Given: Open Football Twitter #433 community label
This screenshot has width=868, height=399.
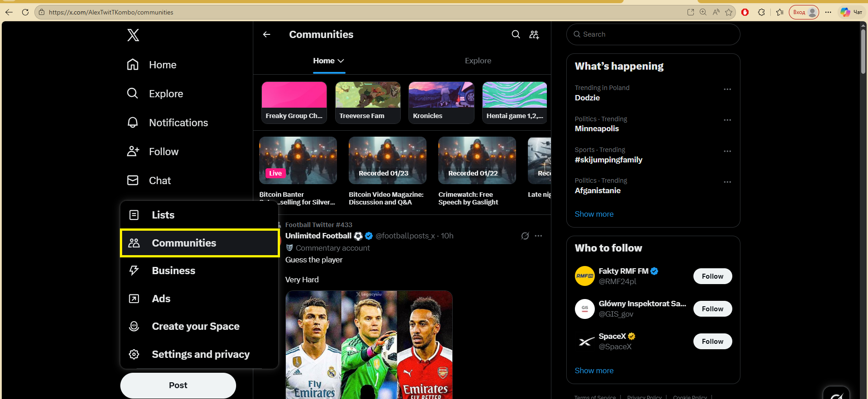Looking at the screenshot, I should pyautogui.click(x=318, y=225).
